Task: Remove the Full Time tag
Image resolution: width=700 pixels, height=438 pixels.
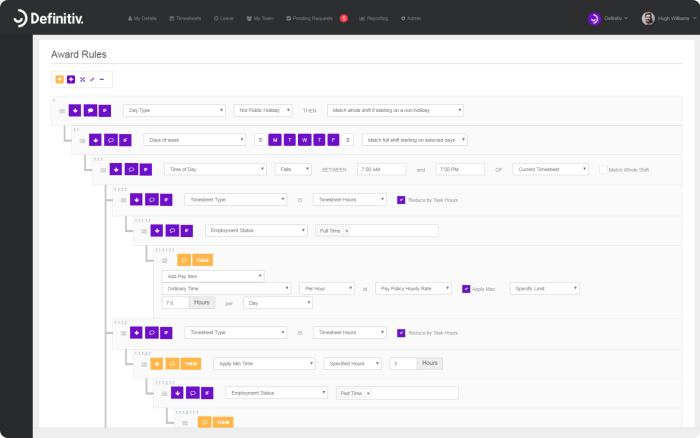Action: [x=347, y=231]
